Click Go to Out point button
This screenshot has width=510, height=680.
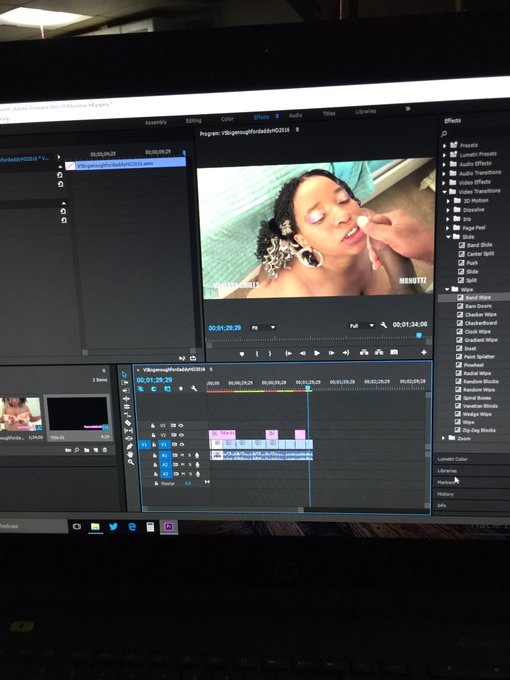(346, 353)
